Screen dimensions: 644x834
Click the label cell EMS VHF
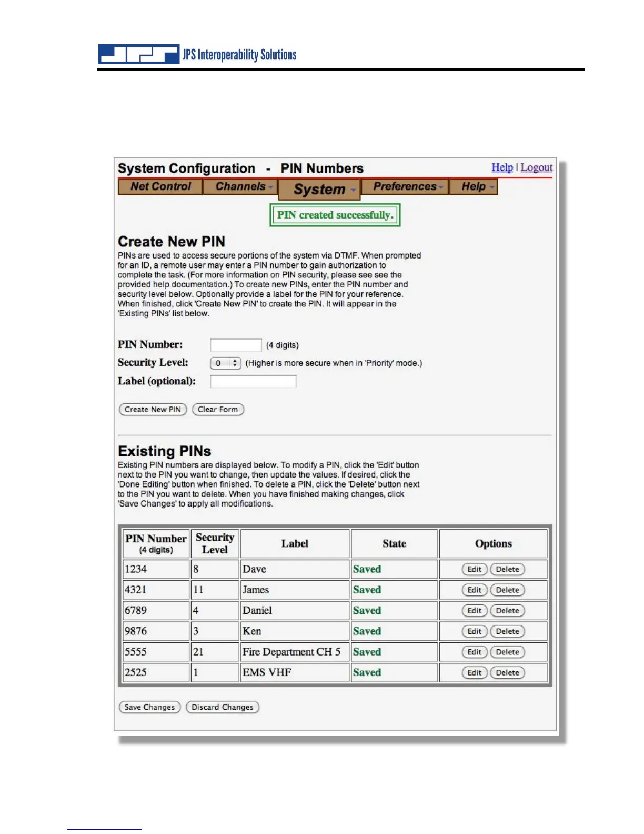pos(295,672)
